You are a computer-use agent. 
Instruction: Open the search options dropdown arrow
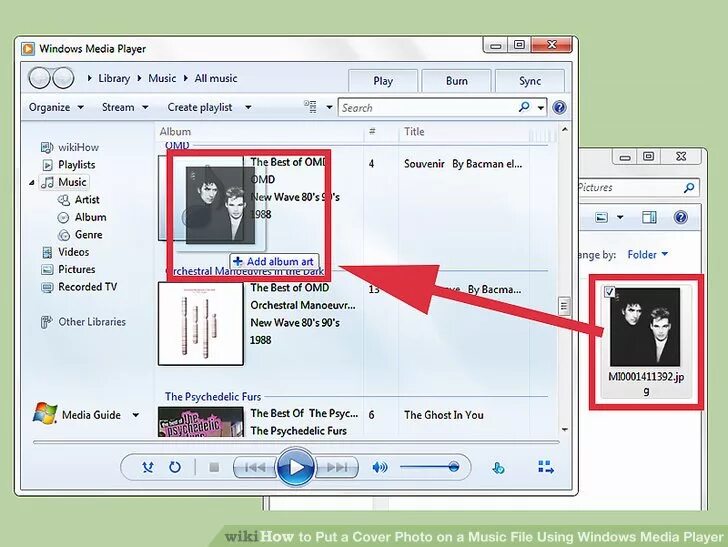pos(541,108)
